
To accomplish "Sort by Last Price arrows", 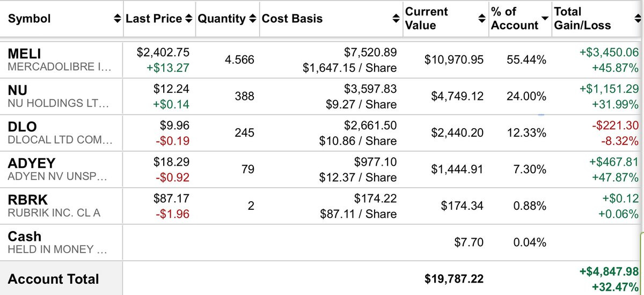I will (x=188, y=19).
